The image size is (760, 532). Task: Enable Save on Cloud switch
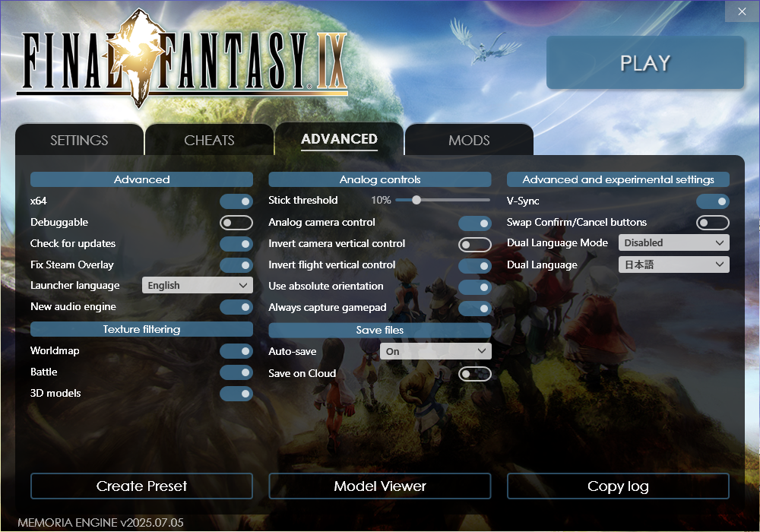tap(475, 374)
